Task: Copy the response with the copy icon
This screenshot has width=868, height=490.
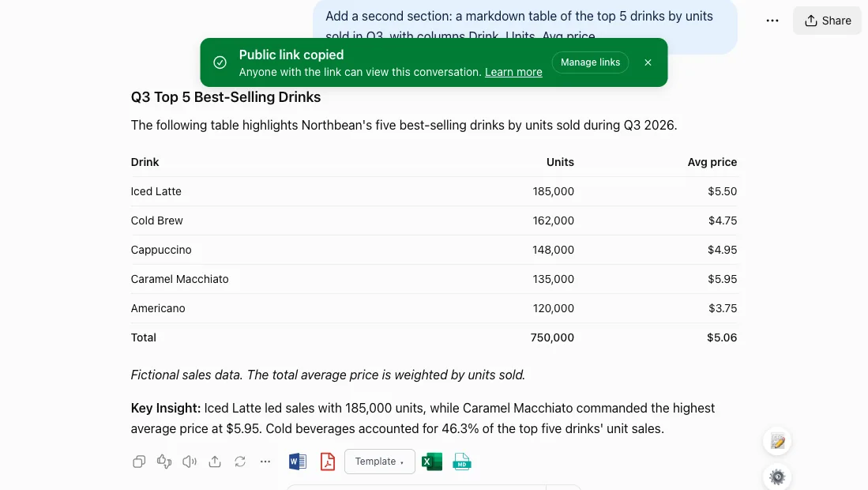Action: pyautogui.click(x=139, y=462)
